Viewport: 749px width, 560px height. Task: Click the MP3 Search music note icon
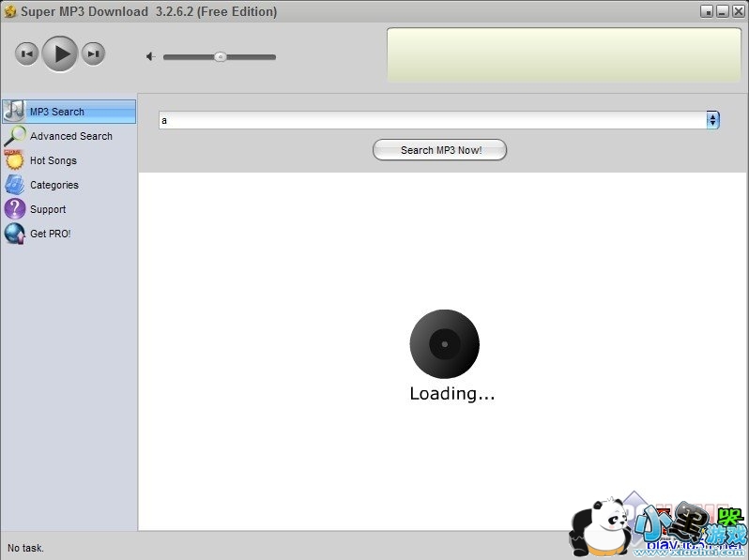pos(14,112)
